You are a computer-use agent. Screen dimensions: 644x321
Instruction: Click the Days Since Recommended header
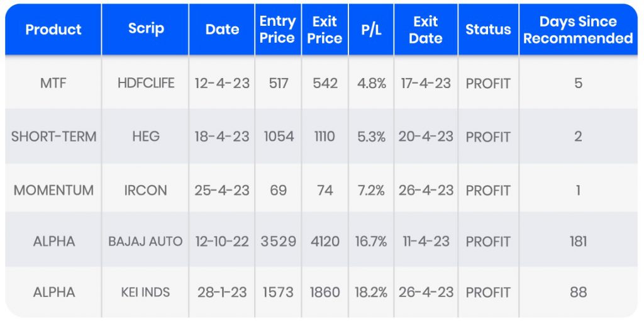(578, 30)
